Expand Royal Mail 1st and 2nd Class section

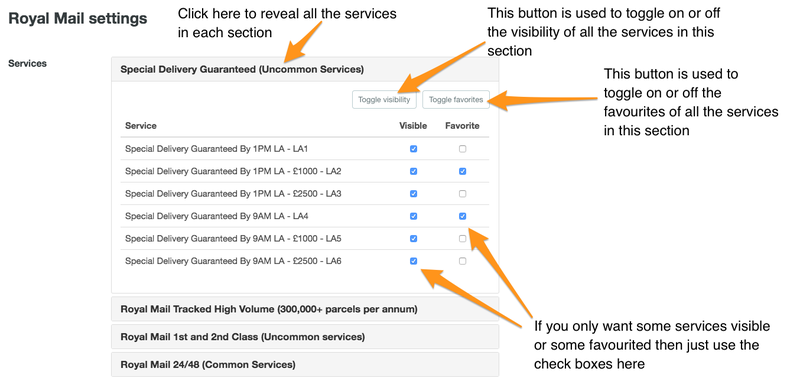tap(305, 337)
